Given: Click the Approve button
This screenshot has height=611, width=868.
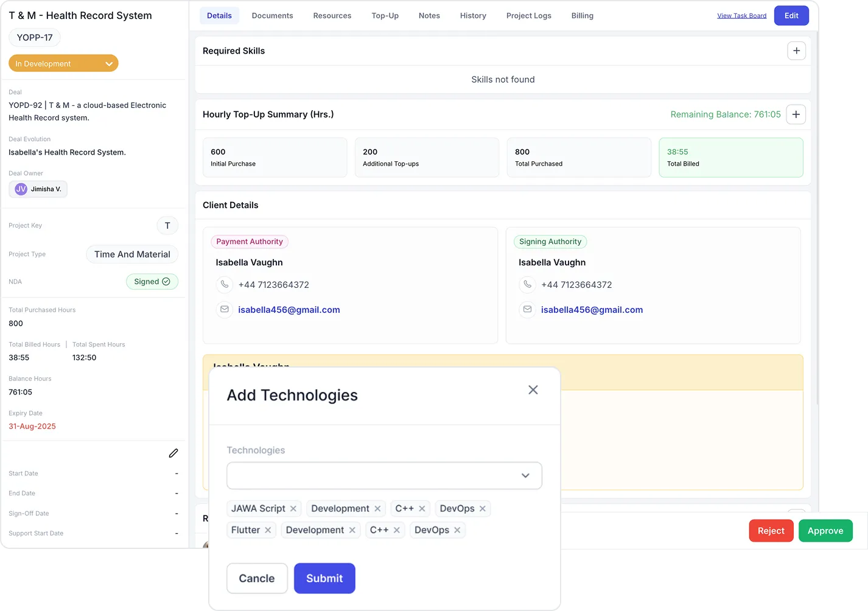Looking at the screenshot, I should coord(825,530).
